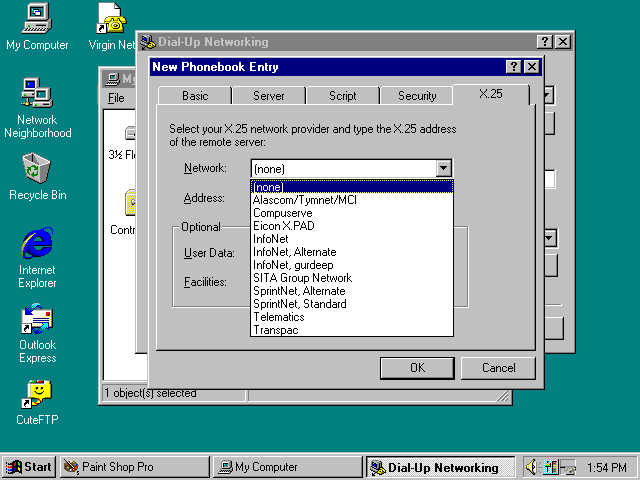Open File menu in My Computer window
Image resolution: width=640 pixels, height=480 pixels.
click(116, 98)
